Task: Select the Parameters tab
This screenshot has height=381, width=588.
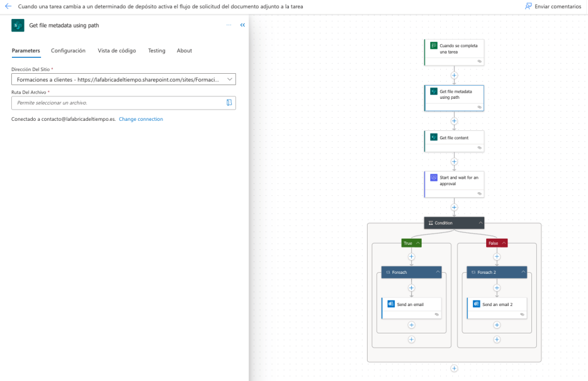Action: point(26,51)
